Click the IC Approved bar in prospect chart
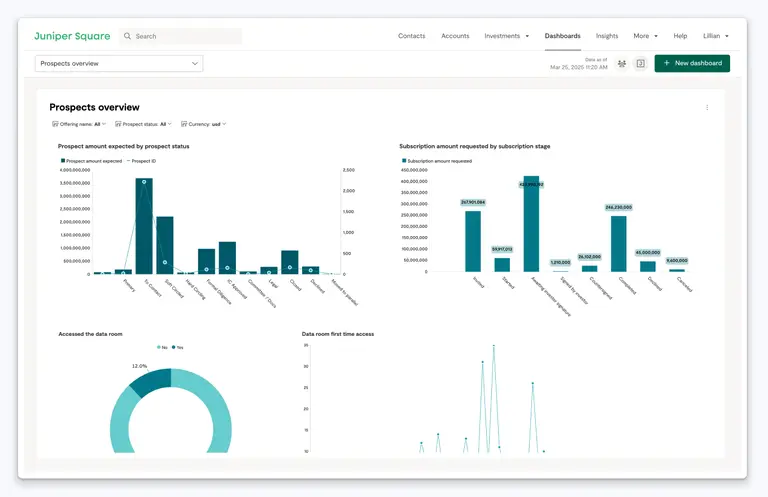The width and height of the screenshot is (768, 497). click(227, 258)
